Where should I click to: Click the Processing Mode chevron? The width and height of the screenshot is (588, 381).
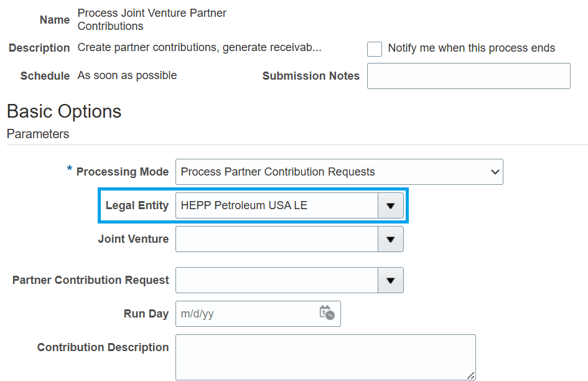click(x=495, y=172)
